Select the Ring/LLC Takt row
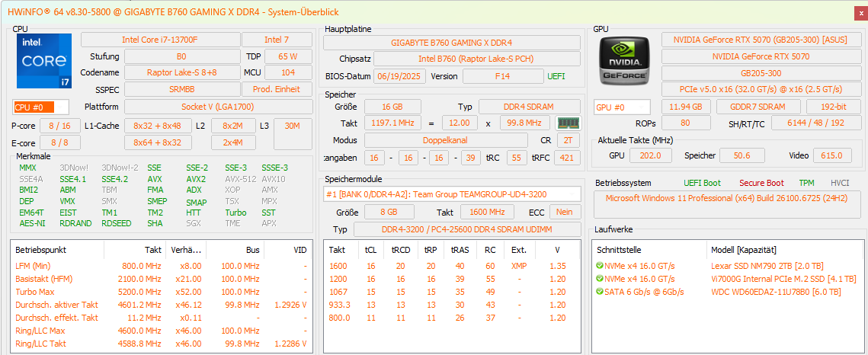The height and width of the screenshot is (355, 868). [161, 344]
